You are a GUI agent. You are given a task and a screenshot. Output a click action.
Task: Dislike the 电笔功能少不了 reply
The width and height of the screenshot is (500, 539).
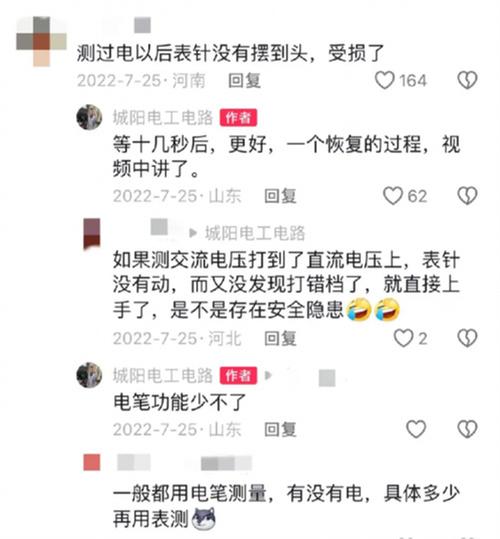[467, 429]
